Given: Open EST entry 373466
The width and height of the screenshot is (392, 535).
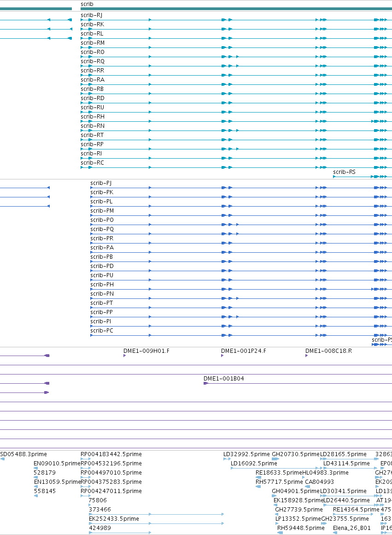Looking at the screenshot, I should pyautogui.click(x=100, y=510).
